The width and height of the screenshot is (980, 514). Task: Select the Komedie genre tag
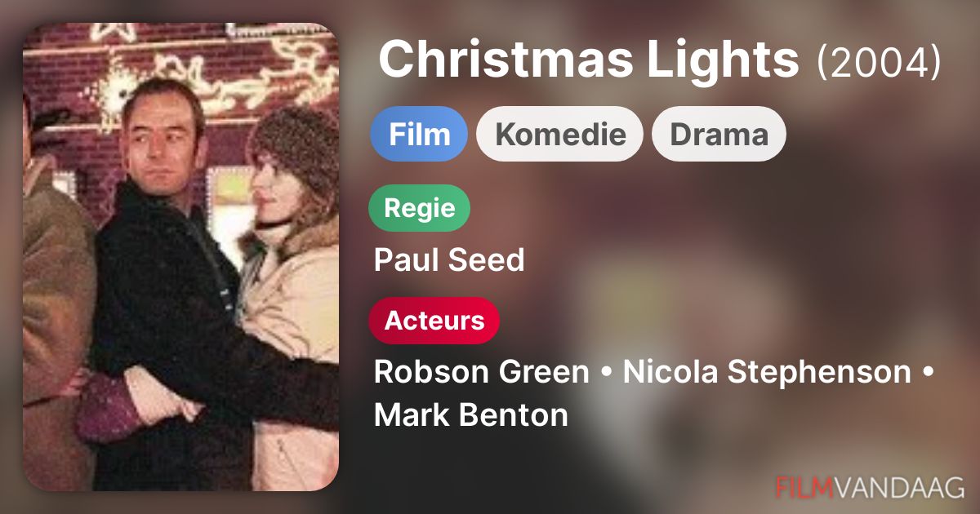pos(560,134)
